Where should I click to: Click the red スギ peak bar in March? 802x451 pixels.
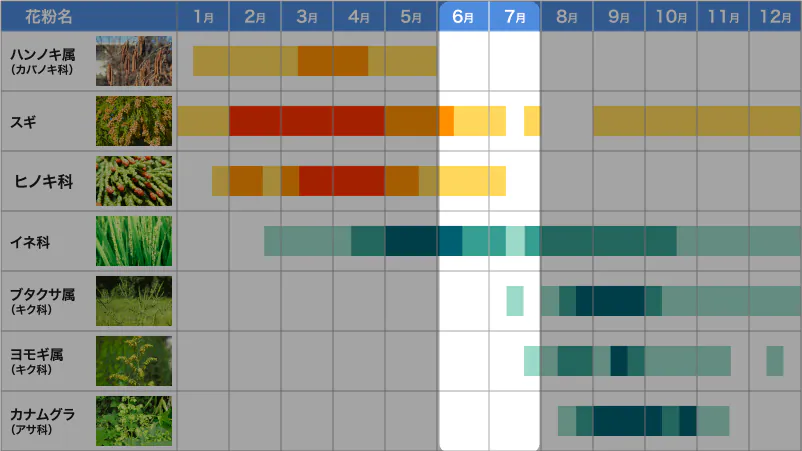(x=307, y=121)
